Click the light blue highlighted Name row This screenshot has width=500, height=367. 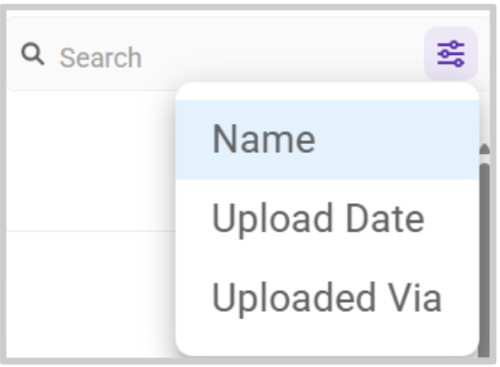[x=327, y=140]
